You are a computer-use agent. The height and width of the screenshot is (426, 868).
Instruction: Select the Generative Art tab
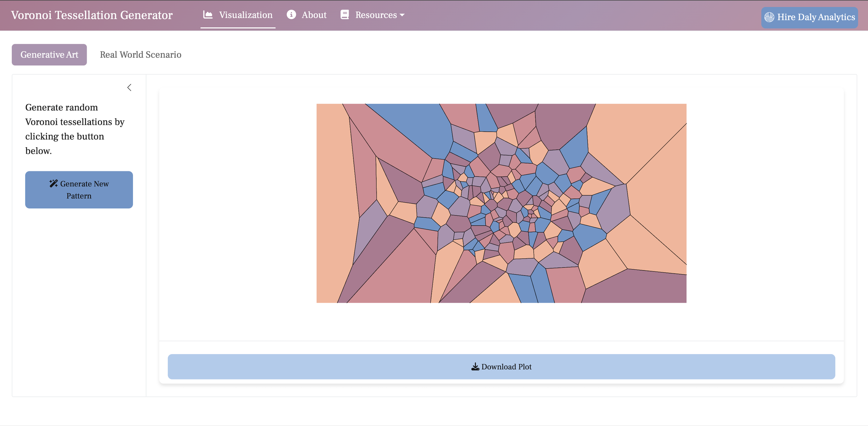tap(49, 54)
